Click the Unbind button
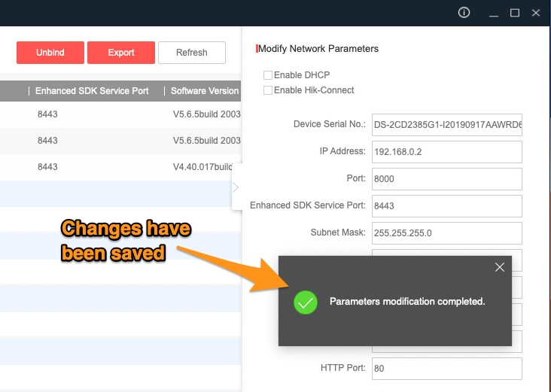The width and height of the screenshot is (551, 392). point(50,53)
